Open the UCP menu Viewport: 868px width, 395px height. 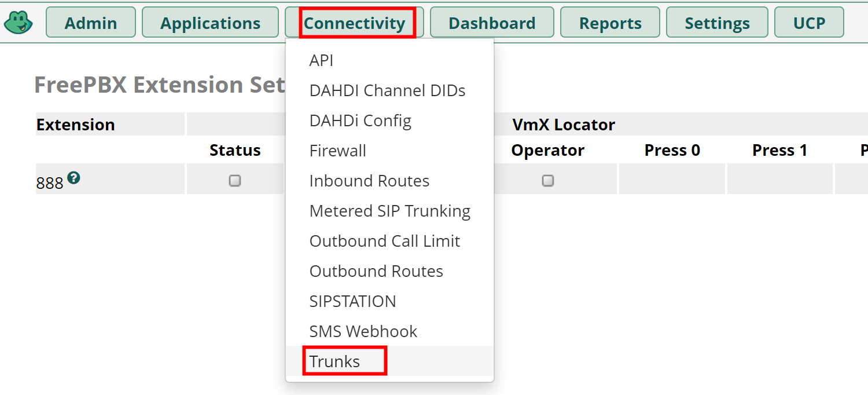click(x=809, y=23)
